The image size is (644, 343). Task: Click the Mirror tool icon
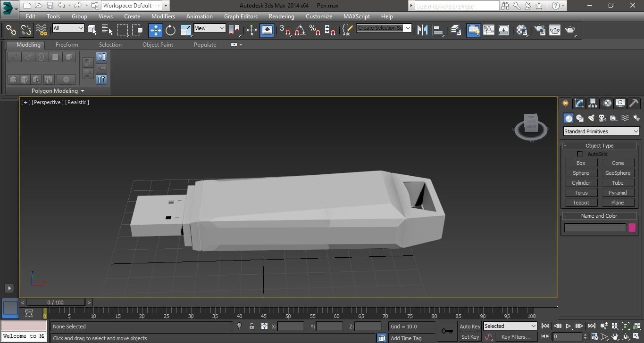[423, 30]
